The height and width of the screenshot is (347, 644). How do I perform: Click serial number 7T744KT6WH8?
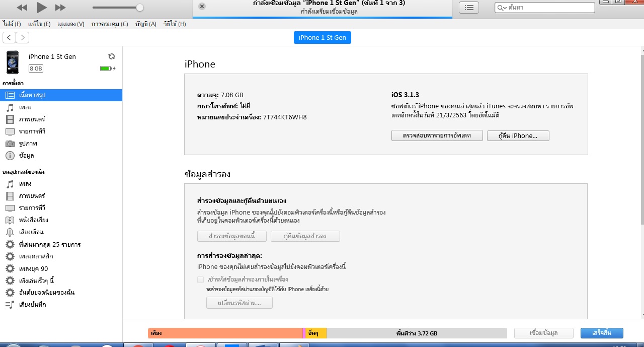(x=285, y=117)
